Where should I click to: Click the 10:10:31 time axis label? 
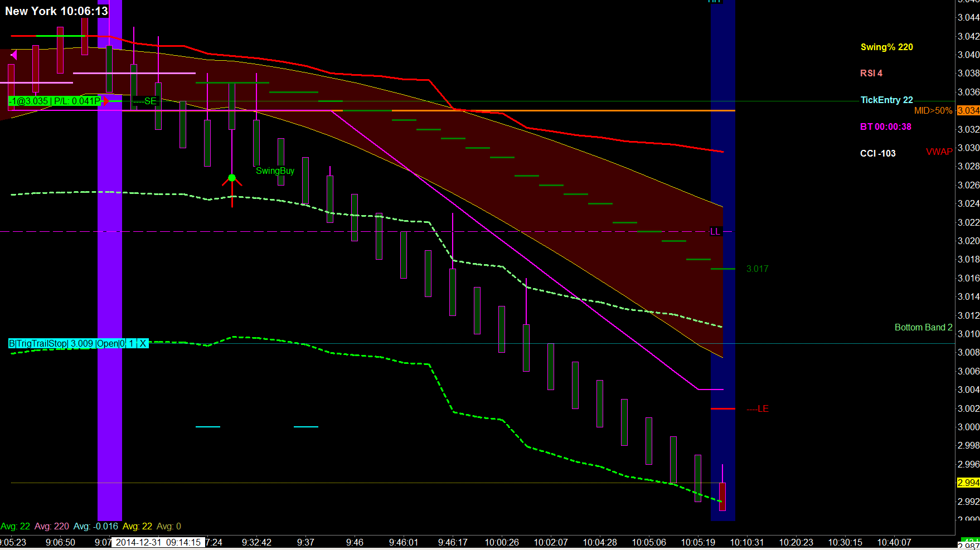(747, 542)
